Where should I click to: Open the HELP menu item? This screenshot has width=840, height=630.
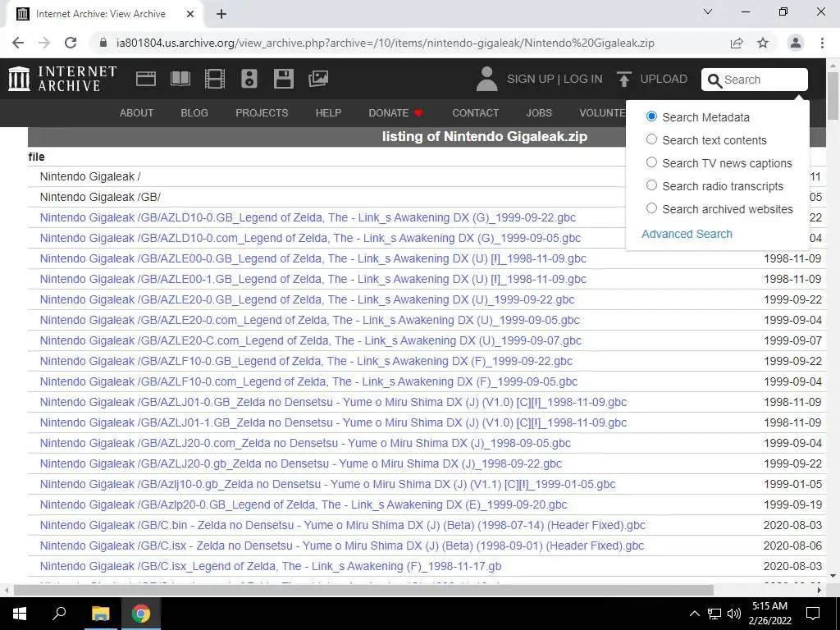tap(328, 113)
